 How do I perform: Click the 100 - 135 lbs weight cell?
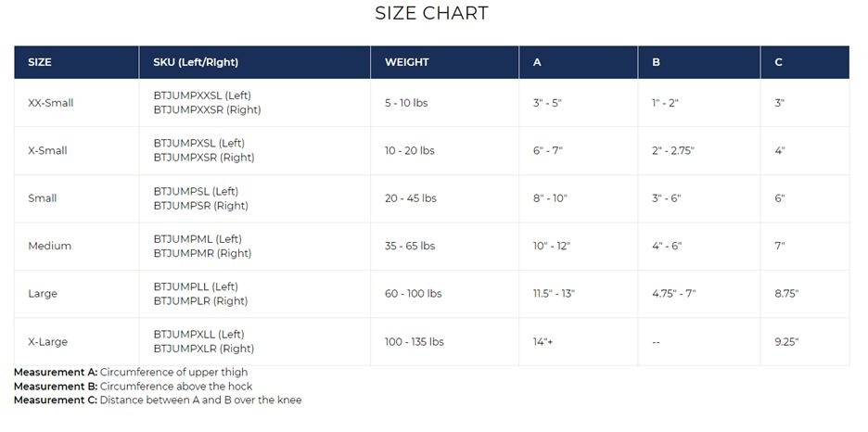point(414,341)
